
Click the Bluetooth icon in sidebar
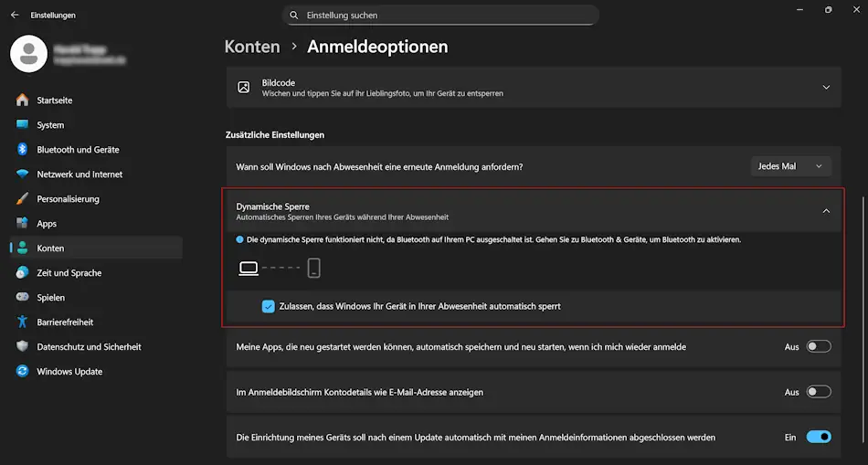point(22,150)
